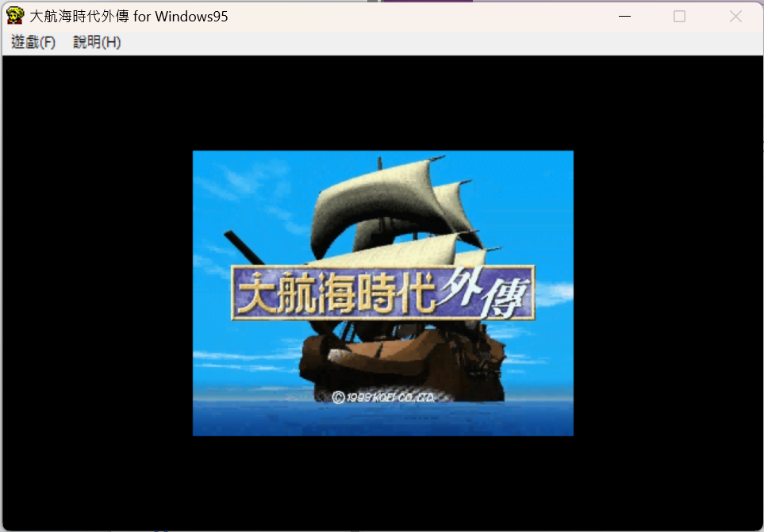Click the 大航海時代外傳 title logo banner

(x=383, y=293)
